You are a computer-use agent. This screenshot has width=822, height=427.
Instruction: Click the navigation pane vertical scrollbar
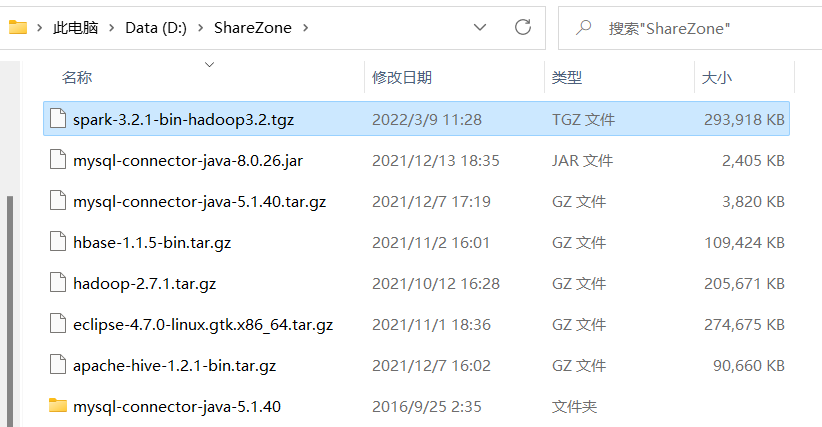point(9,311)
